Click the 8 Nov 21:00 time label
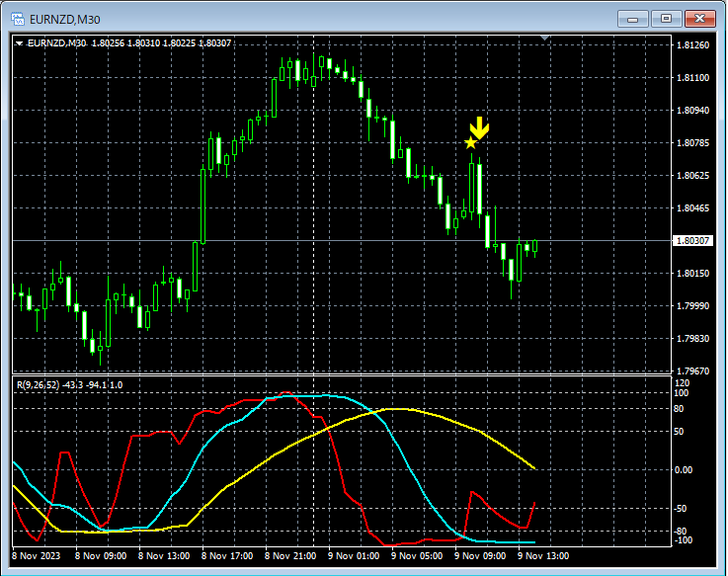728x576 pixels. click(x=290, y=556)
